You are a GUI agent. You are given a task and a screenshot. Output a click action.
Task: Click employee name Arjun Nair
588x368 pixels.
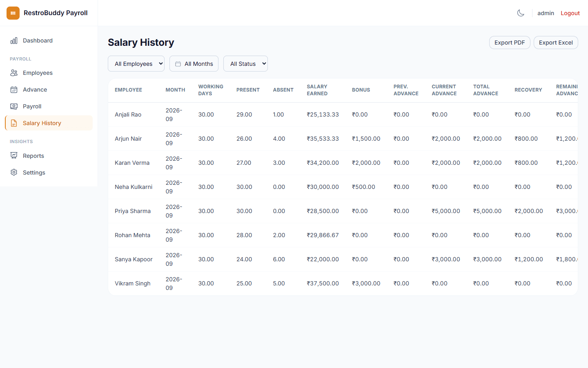tap(128, 139)
